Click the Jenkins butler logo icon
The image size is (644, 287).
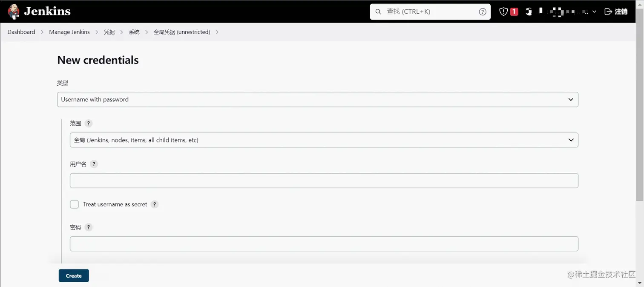pos(13,12)
